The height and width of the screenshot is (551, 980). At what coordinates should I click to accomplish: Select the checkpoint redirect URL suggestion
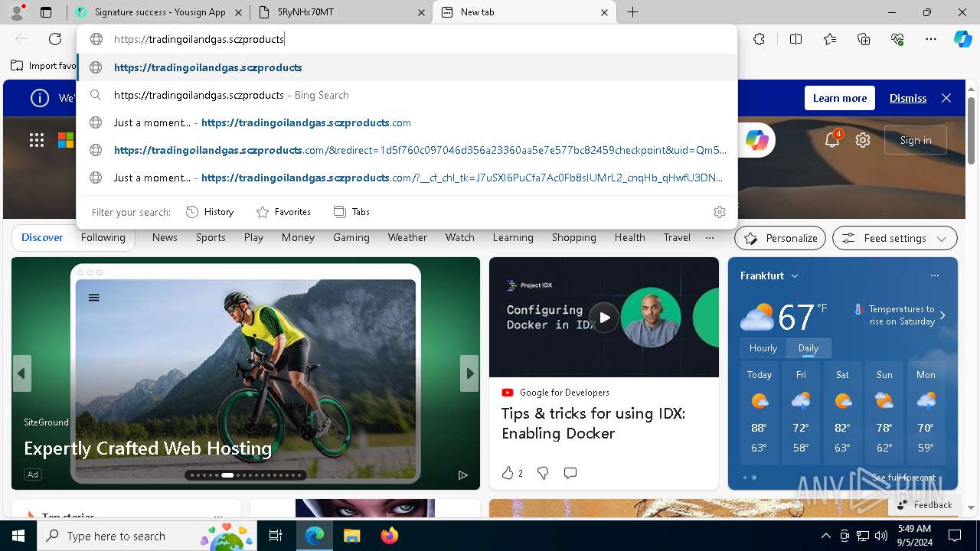click(407, 150)
